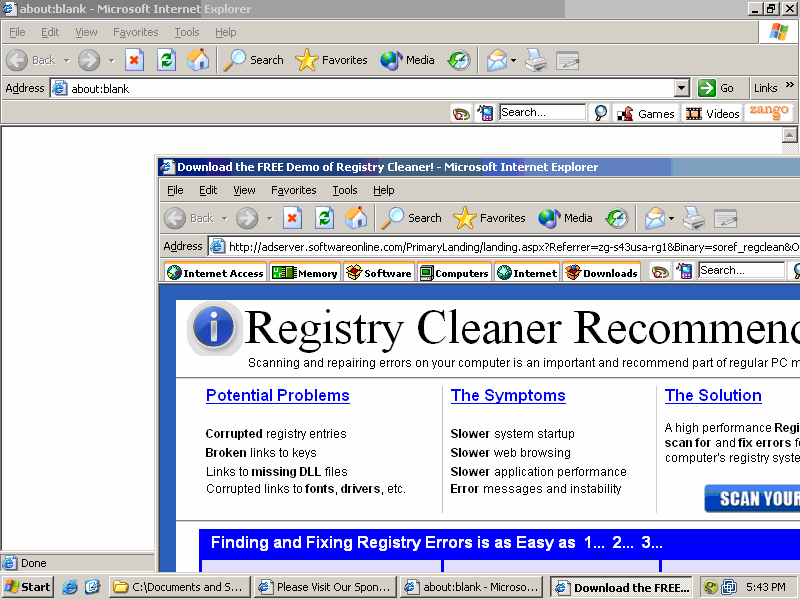Image resolution: width=800 pixels, height=600 pixels.
Task: Click Games button on Zango toolbar
Action: click(646, 113)
